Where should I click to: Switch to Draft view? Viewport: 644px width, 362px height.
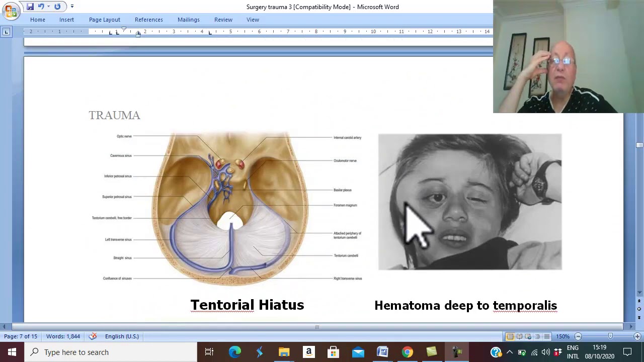click(546, 336)
